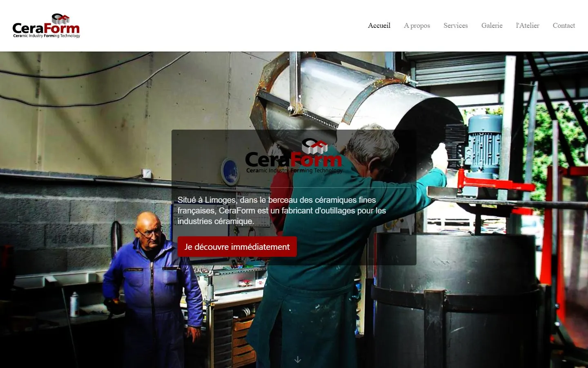Click the Je découvre immédiatement button
The image size is (588, 368).
tap(237, 247)
